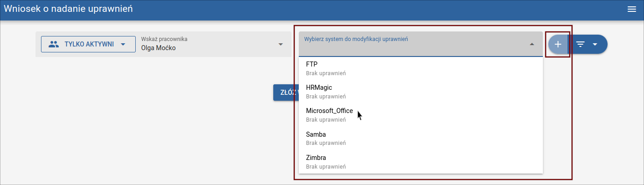This screenshot has width=644, height=185.
Task: Choose the HRMagic system option
Action: (319, 87)
